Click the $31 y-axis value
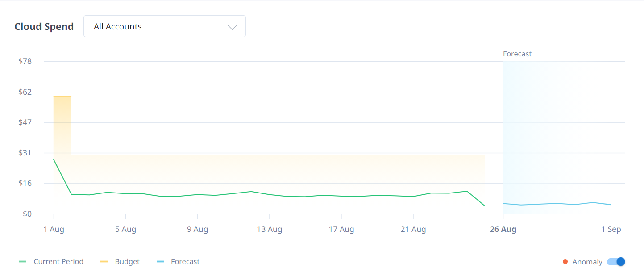Viewport: 644px width, 277px height. [x=25, y=153]
